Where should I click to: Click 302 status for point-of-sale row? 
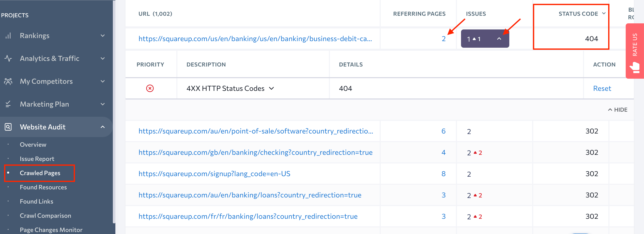592,131
